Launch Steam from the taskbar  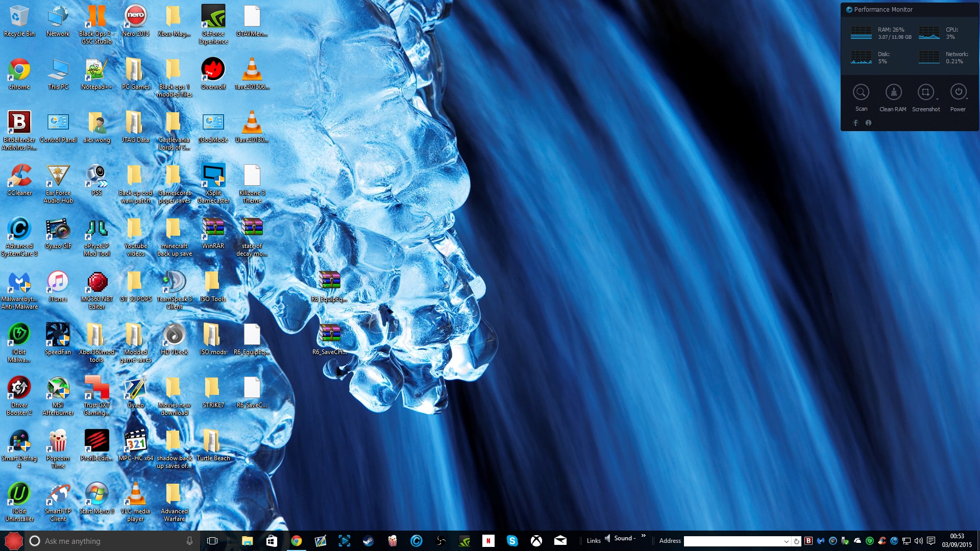(x=368, y=541)
